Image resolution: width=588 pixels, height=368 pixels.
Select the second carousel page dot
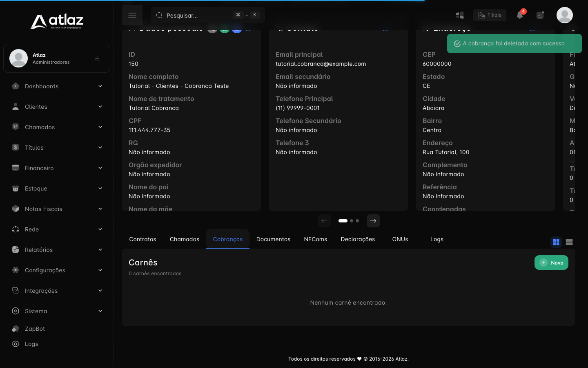click(x=352, y=221)
